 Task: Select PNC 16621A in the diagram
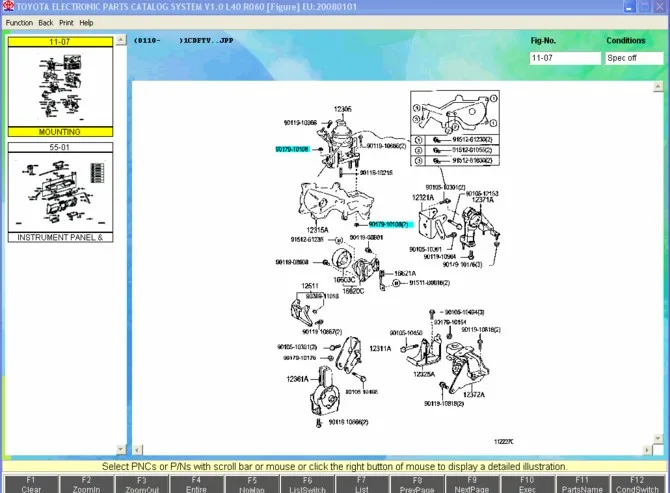click(x=405, y=273)
